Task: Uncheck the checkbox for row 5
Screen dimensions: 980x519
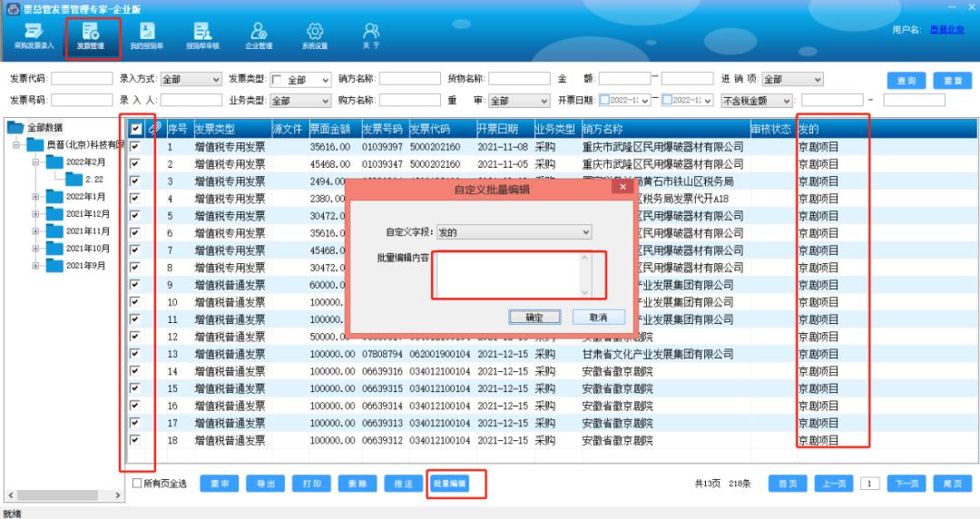Action: point(134,215)
